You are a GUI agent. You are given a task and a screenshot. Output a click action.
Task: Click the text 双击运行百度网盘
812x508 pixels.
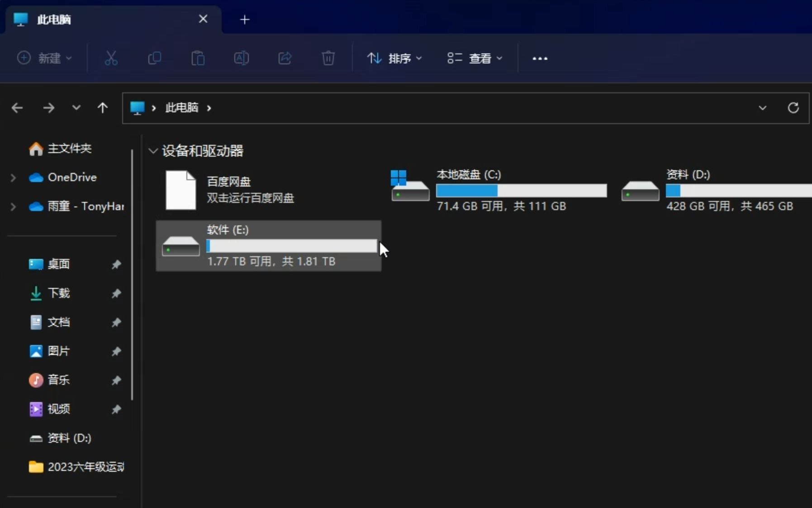pos(250,198)
